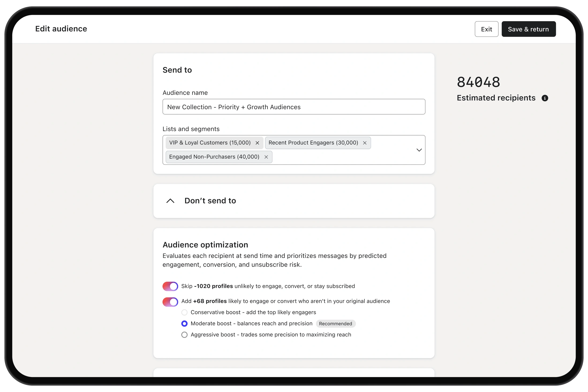
Task: Click the Send to heading
Action: (177, 70)
